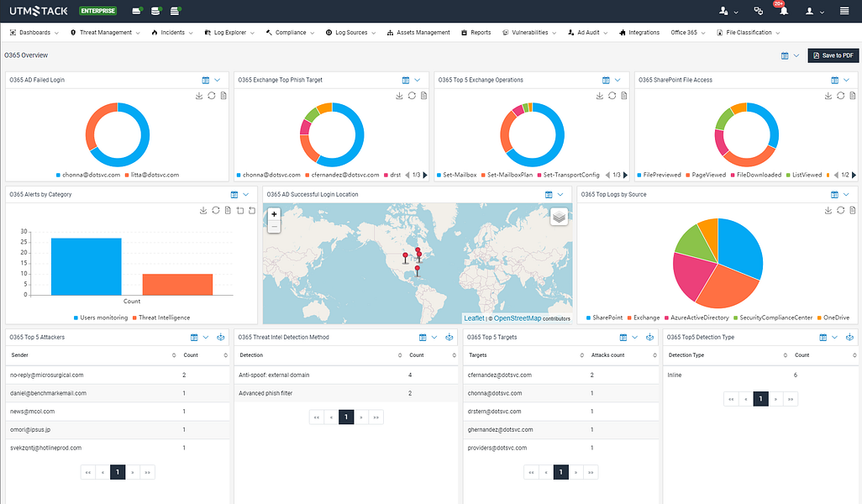Expand chevron in Exchange Top Phish Target header

[418, 81]
